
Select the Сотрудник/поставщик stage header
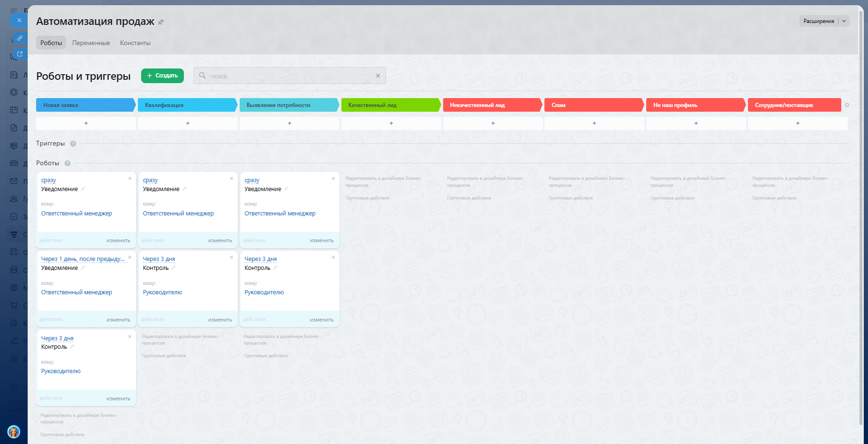click(x=794, y=105)
